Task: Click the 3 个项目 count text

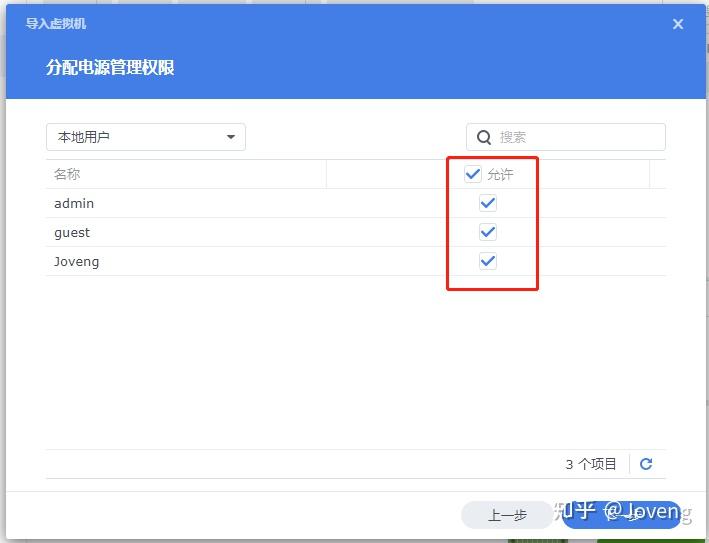Action: pyautogui.click(x=591, y=464)
